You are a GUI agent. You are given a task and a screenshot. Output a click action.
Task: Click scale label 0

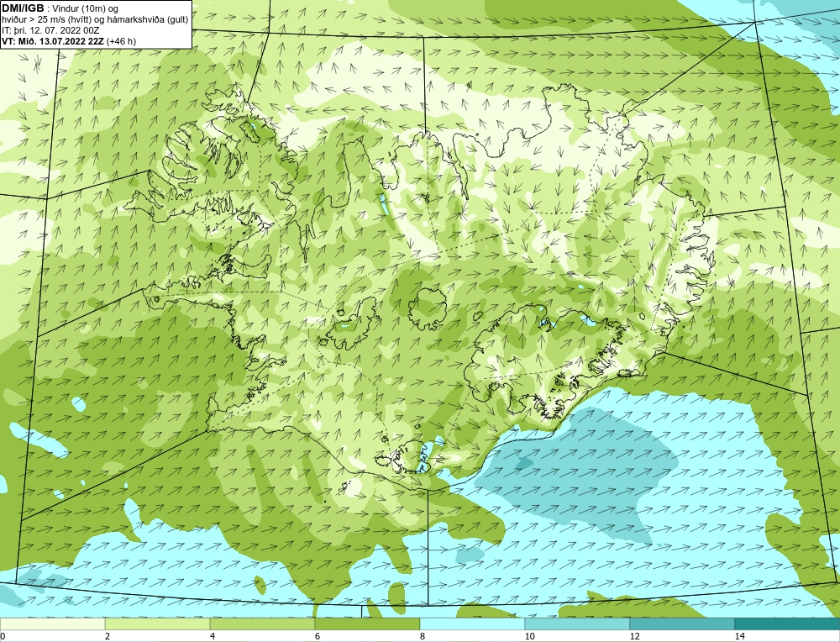click(3, 636)
